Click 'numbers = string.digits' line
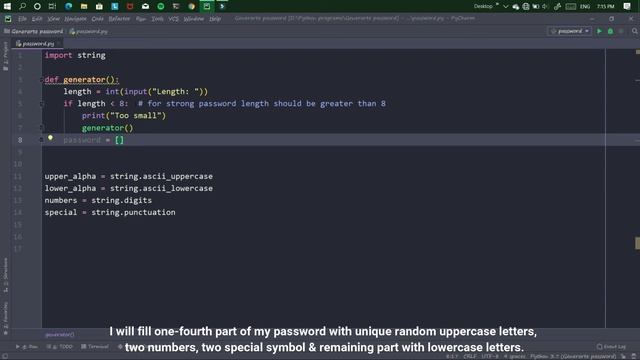Viewport: 640px width, 360px height. pos(98,200)
